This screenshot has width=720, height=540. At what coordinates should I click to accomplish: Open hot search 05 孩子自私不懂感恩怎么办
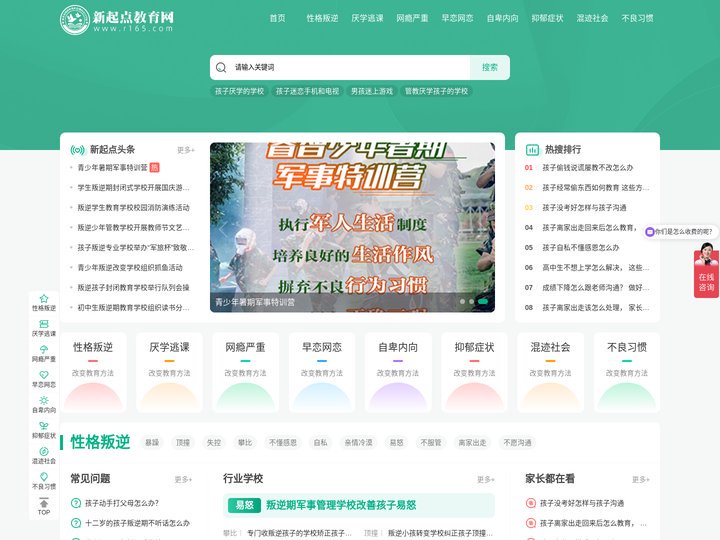click(x=581, y=248)
